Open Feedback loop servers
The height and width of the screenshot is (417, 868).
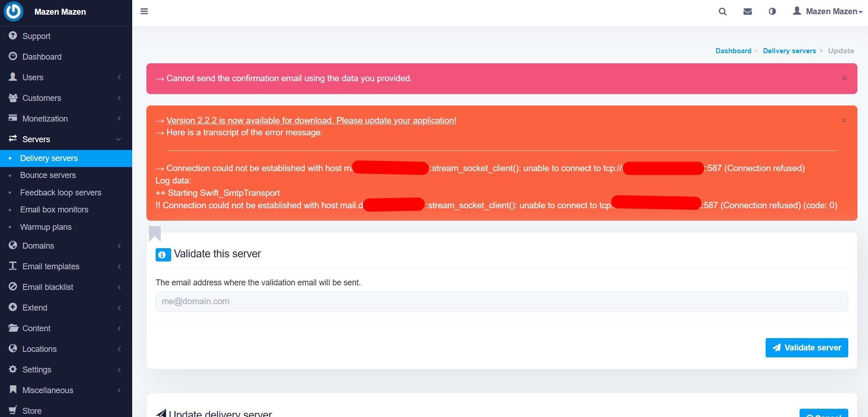tap(66, 193)
